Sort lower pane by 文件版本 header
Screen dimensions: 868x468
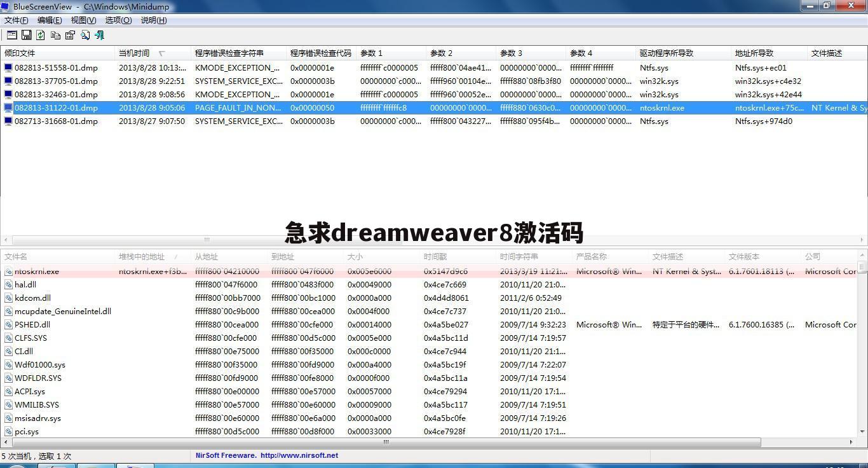click(763, 257)
